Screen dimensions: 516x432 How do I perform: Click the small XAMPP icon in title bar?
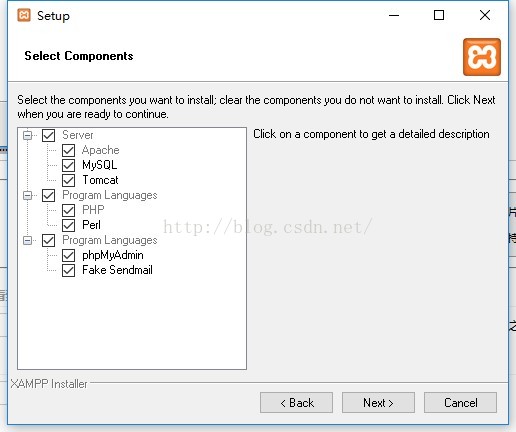tap(24, 15)
